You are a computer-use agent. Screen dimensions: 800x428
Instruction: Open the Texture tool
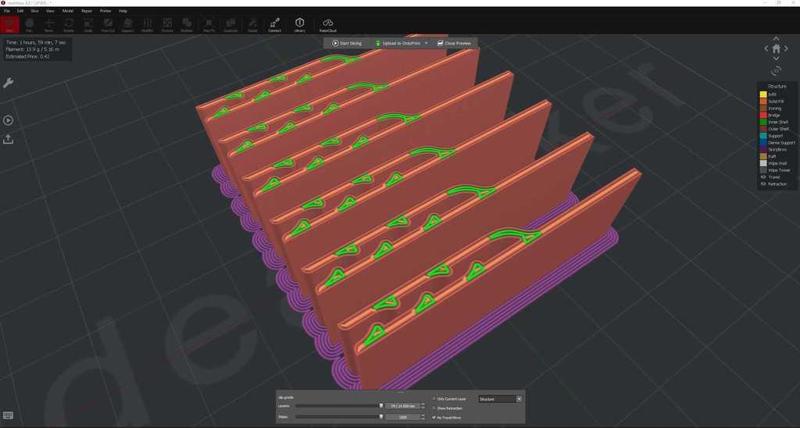167,24
